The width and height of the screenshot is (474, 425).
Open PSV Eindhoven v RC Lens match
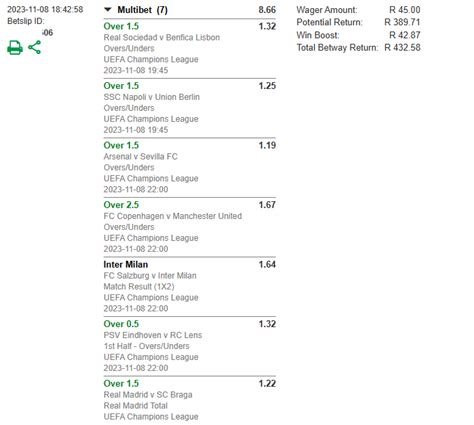pyautogui.click(x=153, y=335)
